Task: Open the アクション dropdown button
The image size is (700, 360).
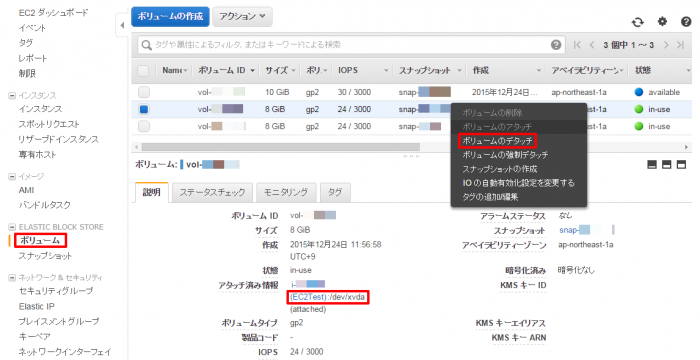Action: click(x=242, y=17)
